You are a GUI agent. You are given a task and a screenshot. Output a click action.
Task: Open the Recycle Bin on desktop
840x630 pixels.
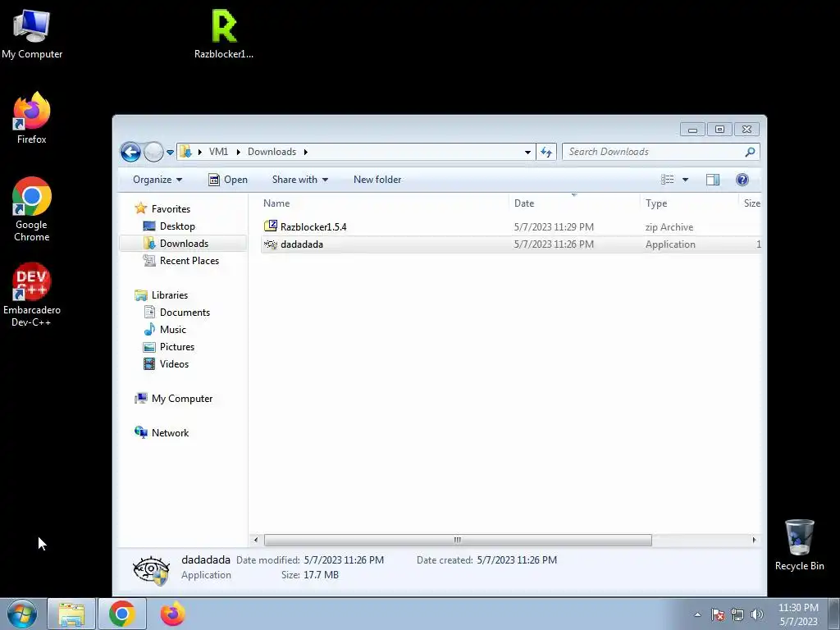(799, 546)
